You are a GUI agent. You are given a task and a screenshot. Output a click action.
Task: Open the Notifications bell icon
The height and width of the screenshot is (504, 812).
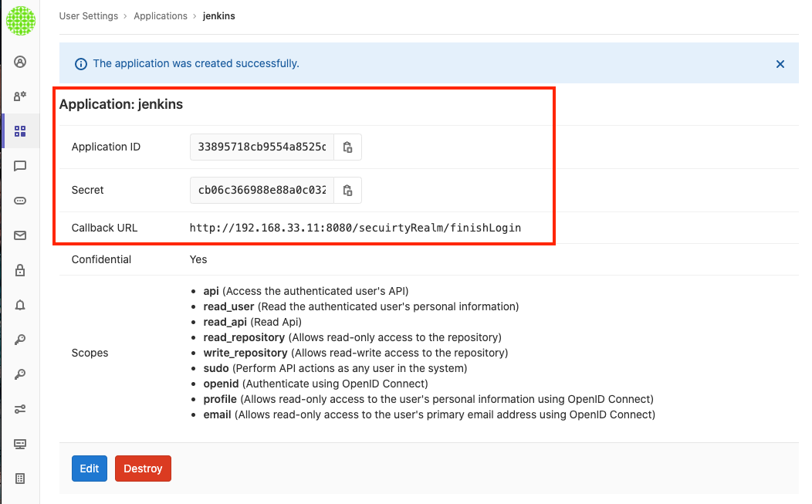point(20,305)
